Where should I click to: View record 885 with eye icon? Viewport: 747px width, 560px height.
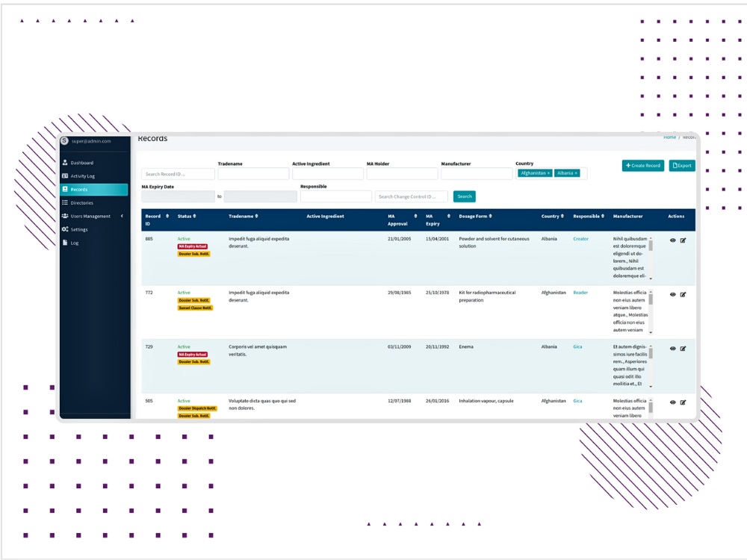[x=673, y=240]
